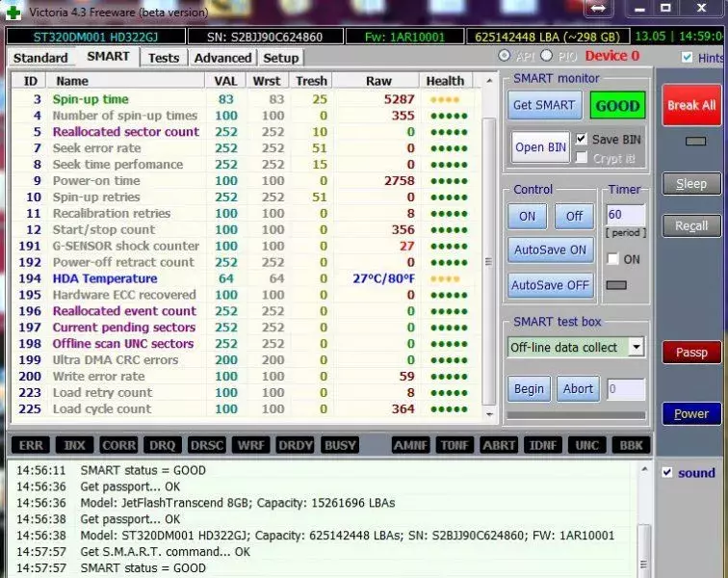Viewport: 728px width, 578px height.
Task: Click the serial number field SN: S2BJJ90C624860
Action: tap(265, 37)
